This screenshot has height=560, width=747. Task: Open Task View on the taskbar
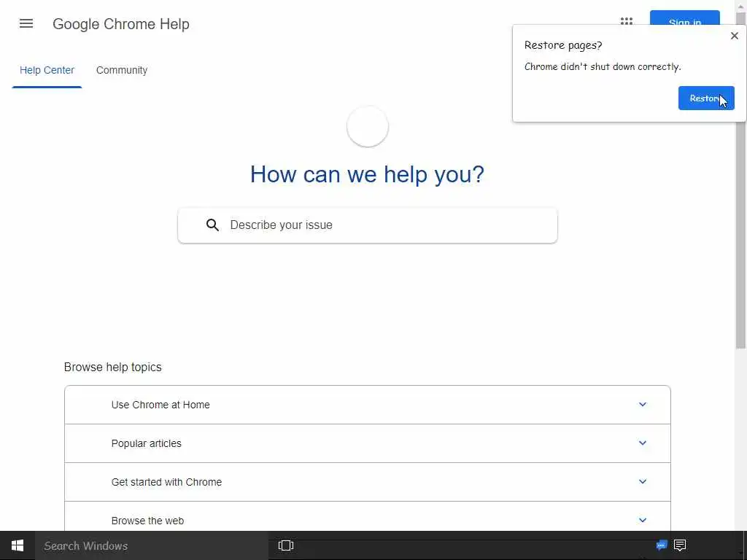(286, 545)
